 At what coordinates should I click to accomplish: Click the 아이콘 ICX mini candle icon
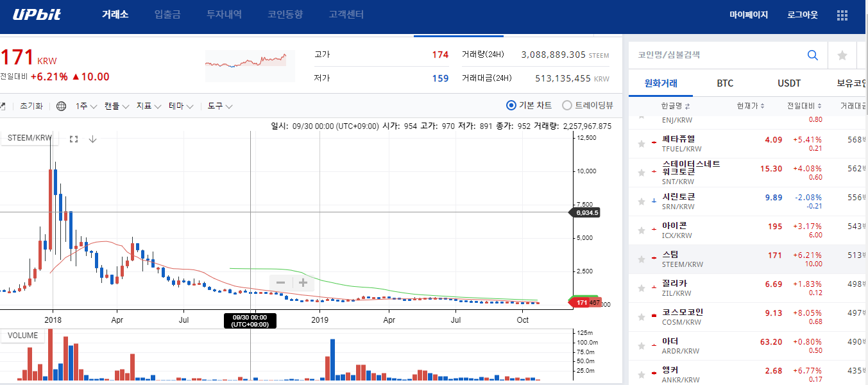tap(654, 228)
